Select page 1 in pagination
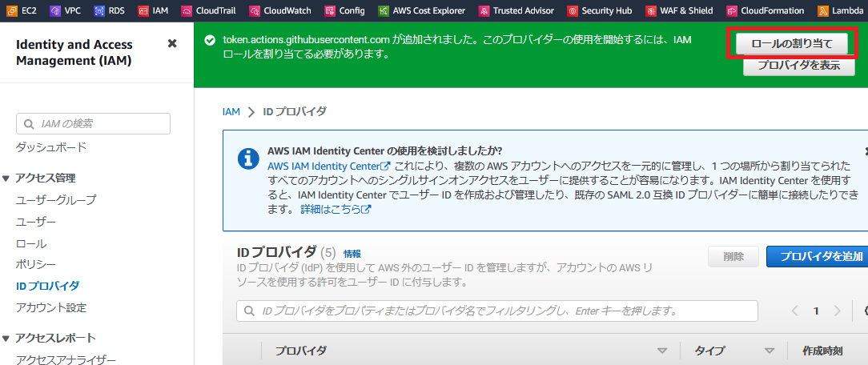Viewport: 868px width, 365px height. pyautogui.click(x=816, y=311)
